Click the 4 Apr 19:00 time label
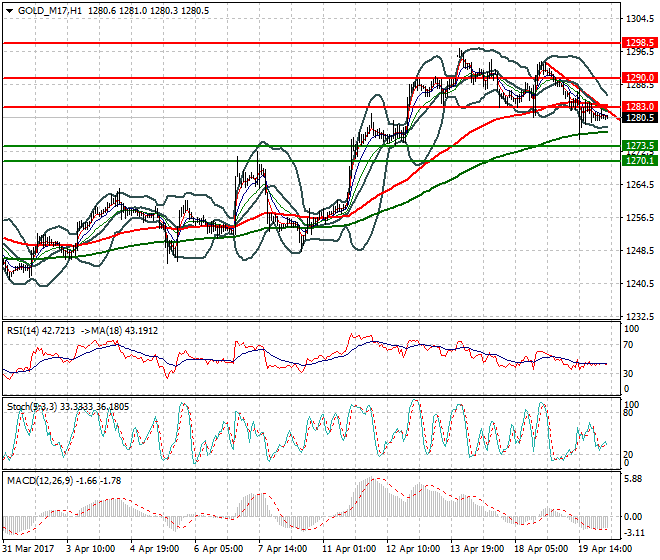The height and width of the screenshot is (560, 660). [154, 549]
